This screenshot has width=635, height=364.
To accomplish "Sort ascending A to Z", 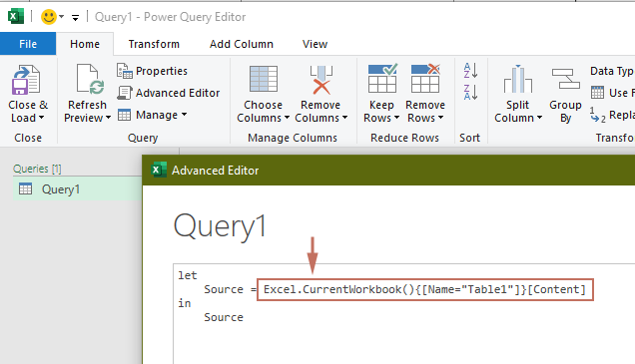I will (x=470, y=71).
